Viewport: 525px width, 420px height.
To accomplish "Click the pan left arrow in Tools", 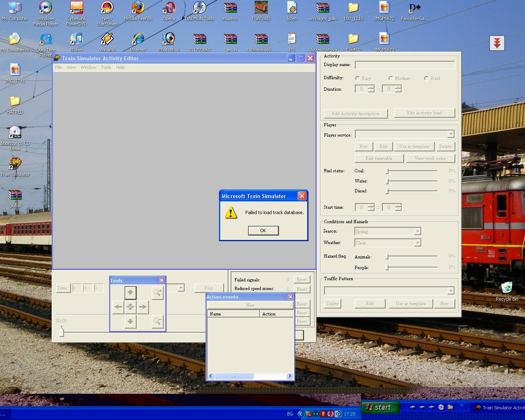I will (x=118, y=307).
